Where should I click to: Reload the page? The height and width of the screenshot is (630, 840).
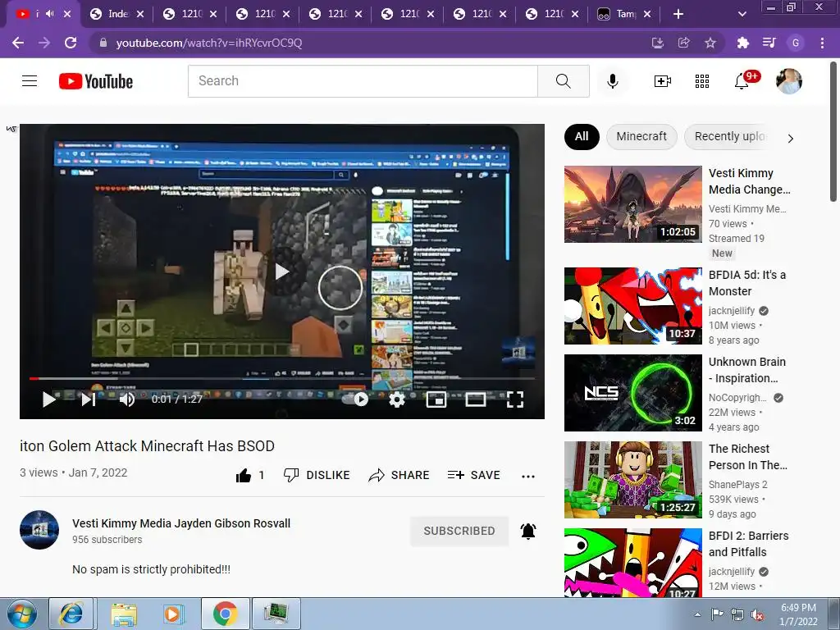(x=71, y=43)
